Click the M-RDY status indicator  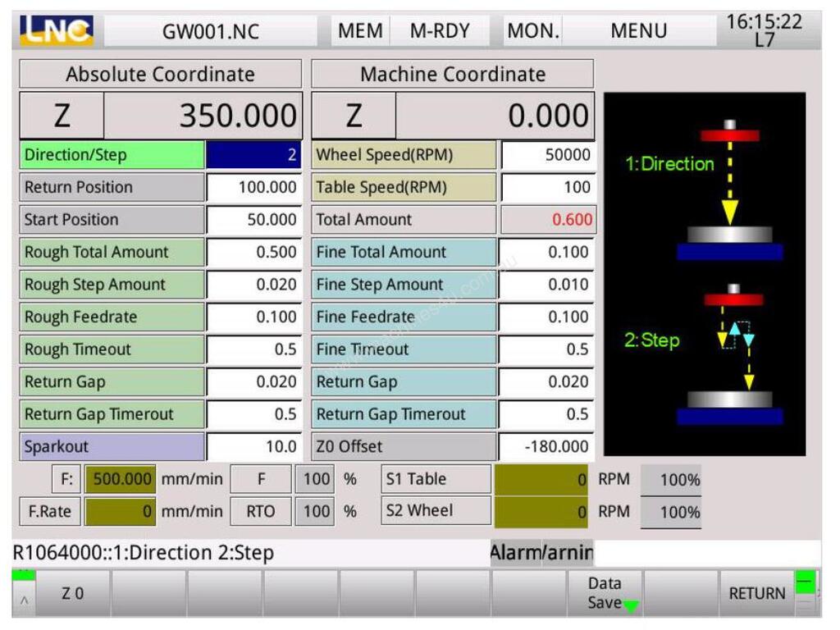click(x=441, y=31)
